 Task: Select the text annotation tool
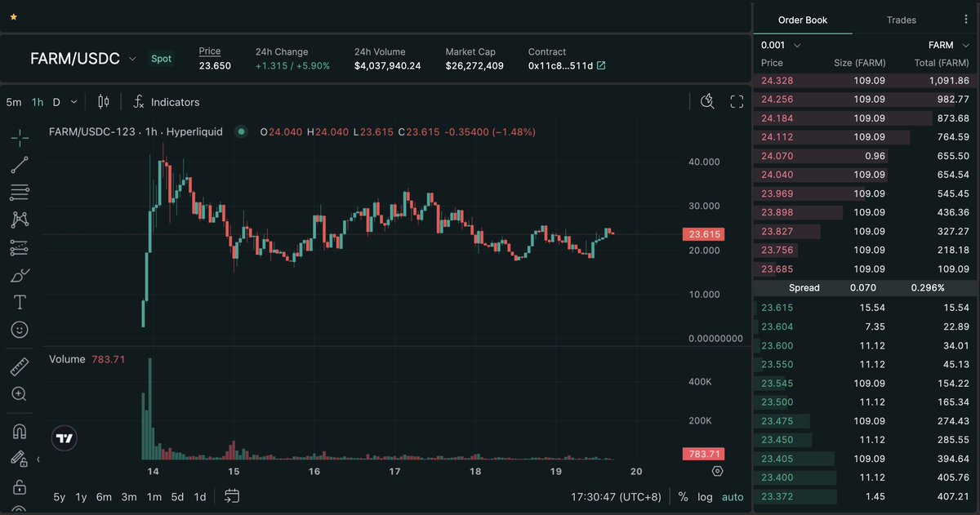click(x=20, y=302)
